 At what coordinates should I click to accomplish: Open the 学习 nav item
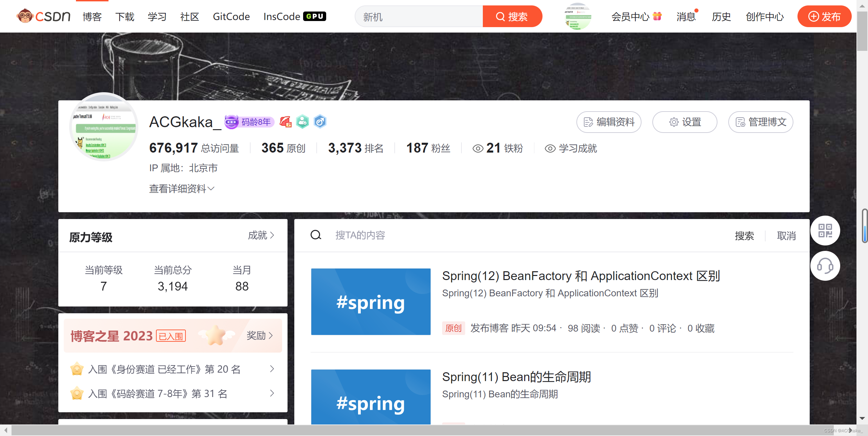coord(157,17)
